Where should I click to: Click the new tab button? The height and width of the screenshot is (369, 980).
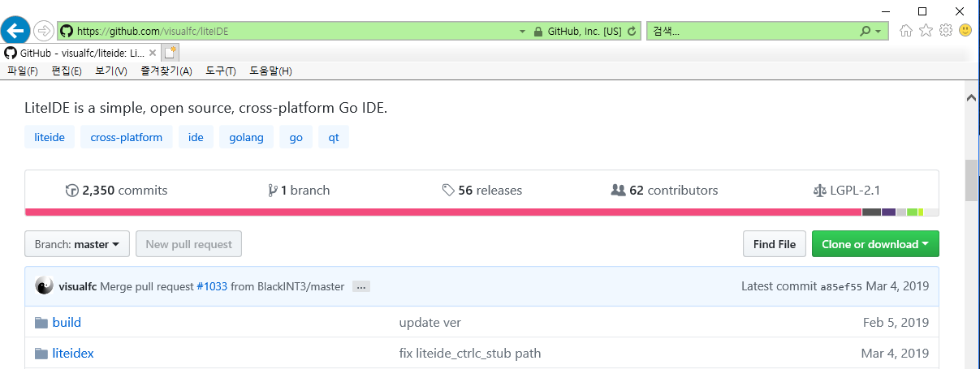click(170, 53)
